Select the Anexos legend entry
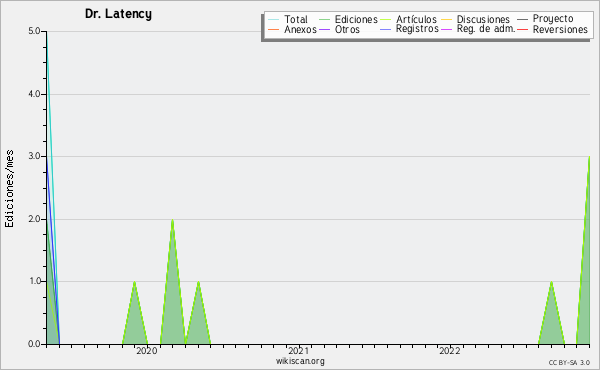600x370 pixels. coord(292,29)
